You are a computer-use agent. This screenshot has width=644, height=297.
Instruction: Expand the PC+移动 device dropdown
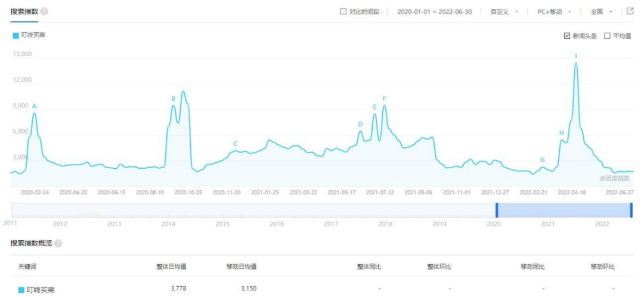tap(554, 12)
